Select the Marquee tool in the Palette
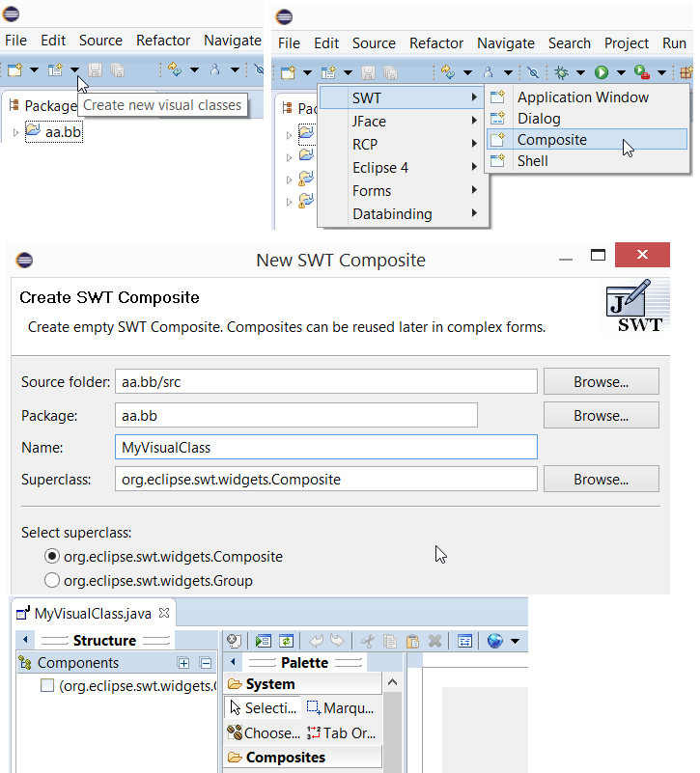Image resolution: width=700 pixels, height=773 pixels. click(x=339, y=708)
